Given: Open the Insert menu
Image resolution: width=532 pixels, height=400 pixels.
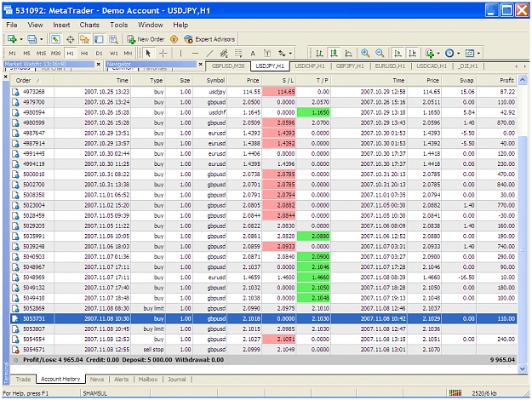Looking at the screenshot, I should [61, 25].
